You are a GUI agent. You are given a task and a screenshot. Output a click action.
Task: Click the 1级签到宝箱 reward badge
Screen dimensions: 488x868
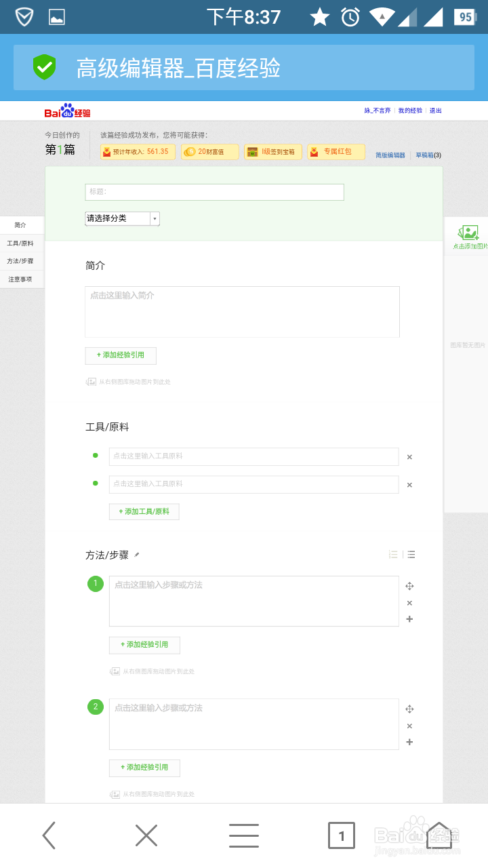tap(272, 152)
